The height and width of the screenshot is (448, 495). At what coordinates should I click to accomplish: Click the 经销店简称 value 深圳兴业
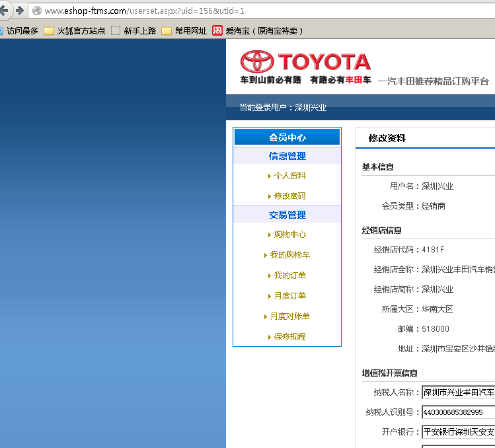pyautogui.click(x=438, y=289)
